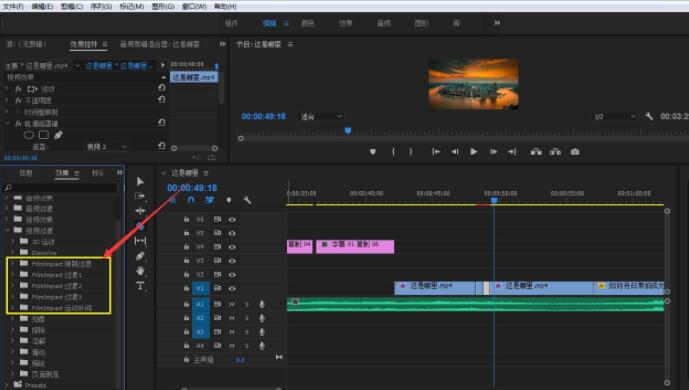This screenshot has width=689, height=390.
Task: Open playback resolution 1/2 dropdown
Action: pyautogui.click(x=615, y=116)
